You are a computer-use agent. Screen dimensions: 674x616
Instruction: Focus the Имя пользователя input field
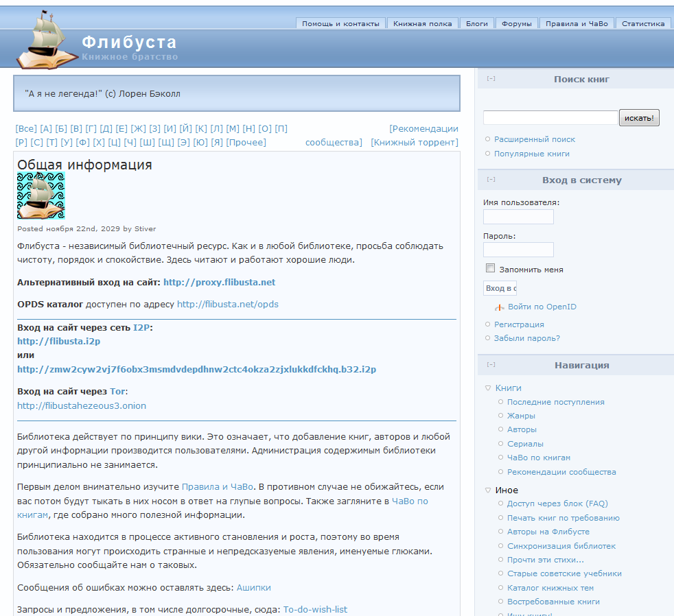[x=518, y=217]
